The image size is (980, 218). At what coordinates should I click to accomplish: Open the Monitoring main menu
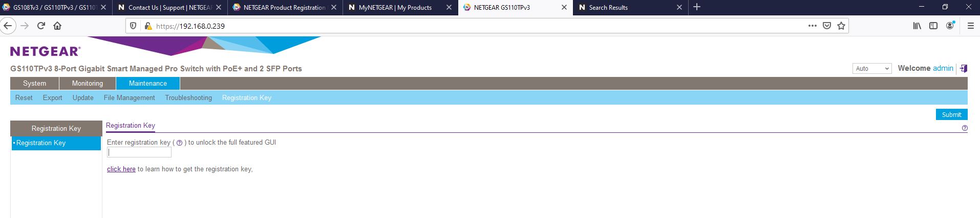tap(87, 83)
